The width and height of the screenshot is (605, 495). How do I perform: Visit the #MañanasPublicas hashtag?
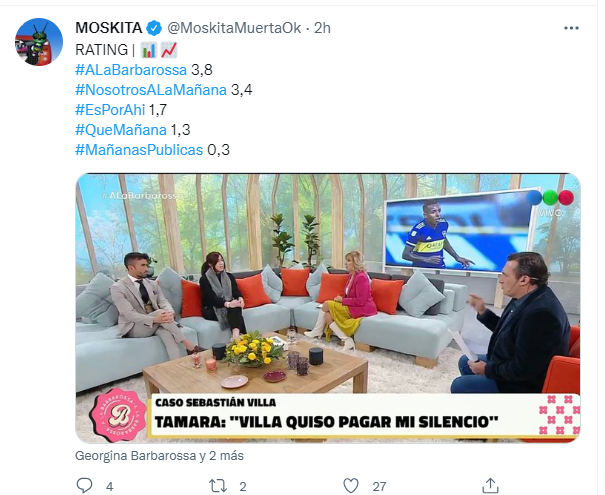click(x=139, y=150)
